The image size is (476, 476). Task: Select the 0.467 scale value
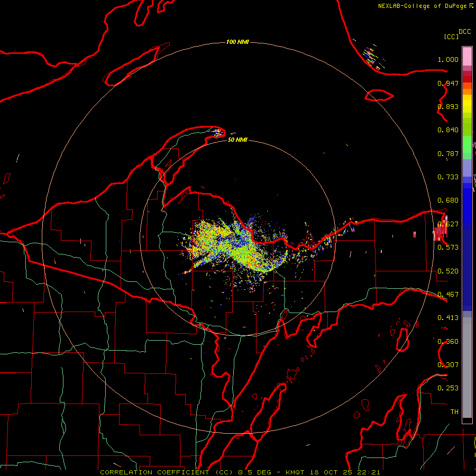(448, 294)
